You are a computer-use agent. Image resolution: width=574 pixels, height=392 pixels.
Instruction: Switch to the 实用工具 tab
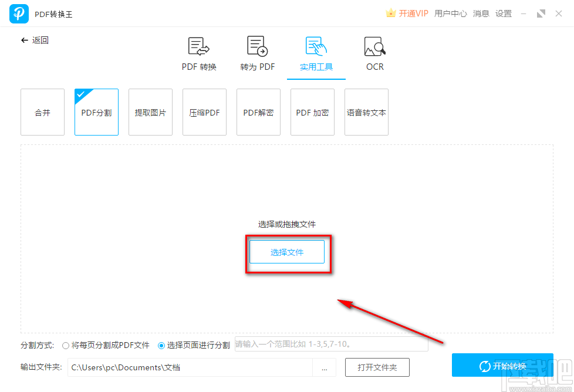point(316,53)
